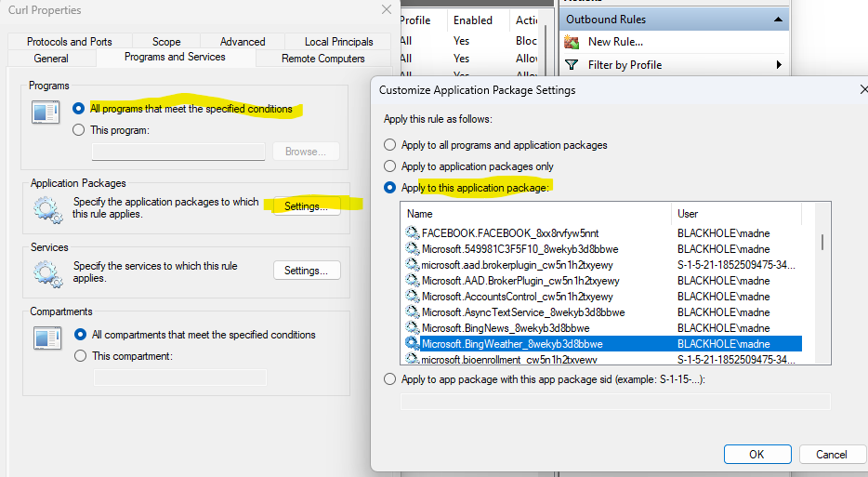Collapse the Outbound Rules actions header

[778, 20]
